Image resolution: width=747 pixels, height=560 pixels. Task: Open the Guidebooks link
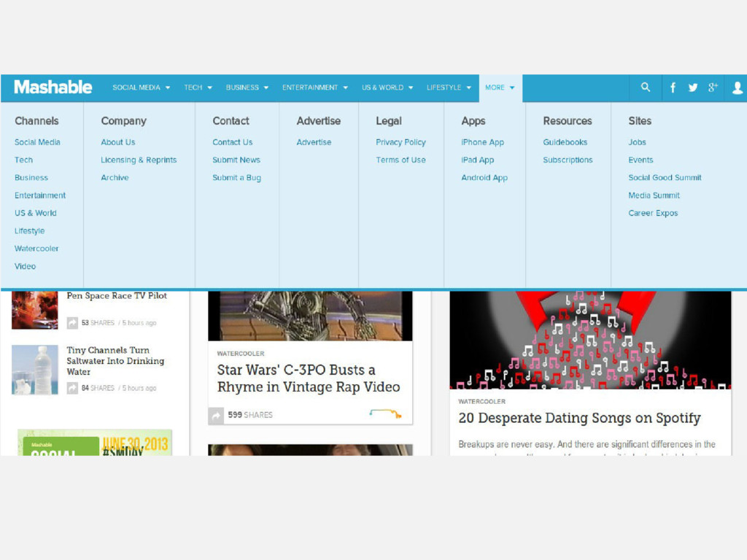coord(565,142)
